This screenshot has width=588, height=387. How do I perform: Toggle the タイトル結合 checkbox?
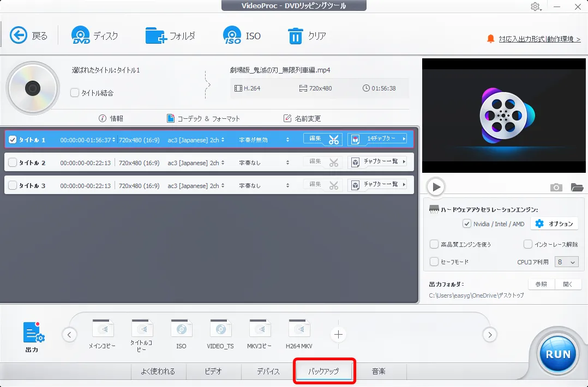pos(75,93)
